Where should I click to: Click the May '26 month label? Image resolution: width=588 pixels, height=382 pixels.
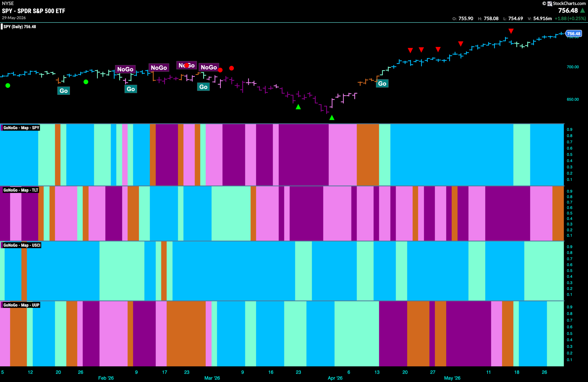click(x=452, y=378)
